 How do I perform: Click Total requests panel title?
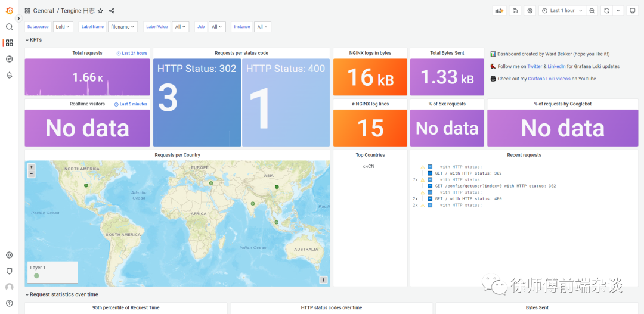(88, 53)
